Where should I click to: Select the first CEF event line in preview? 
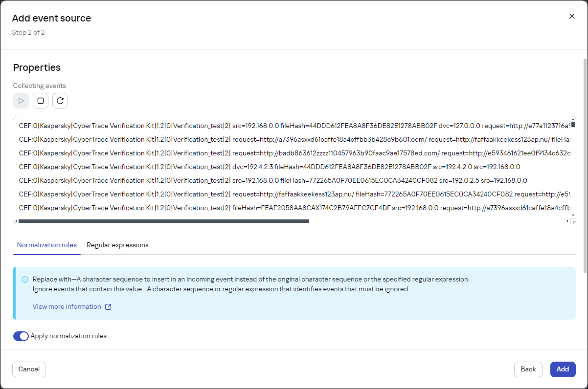245,126
